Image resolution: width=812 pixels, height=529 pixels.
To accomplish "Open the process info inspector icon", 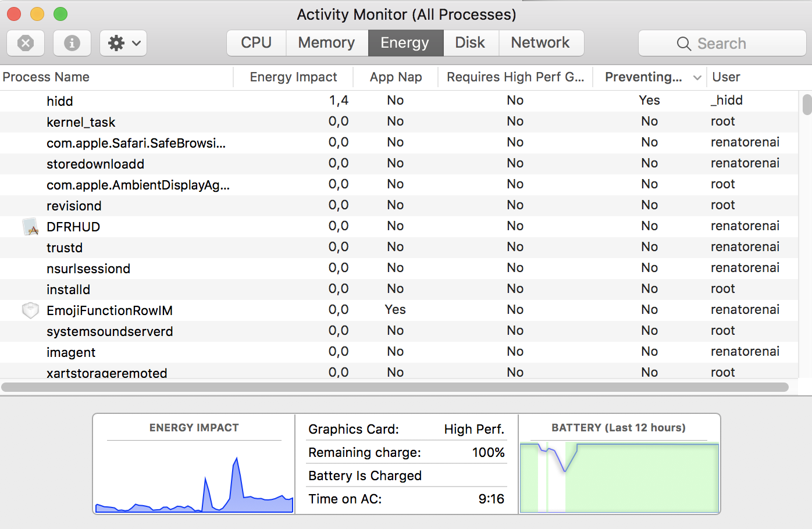I will click(72, 43).
